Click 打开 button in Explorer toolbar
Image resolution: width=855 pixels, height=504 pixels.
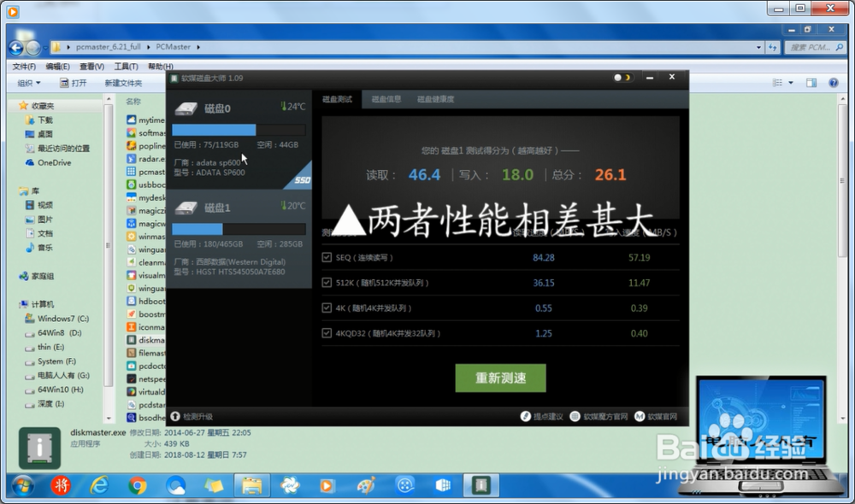pos(73,83)
